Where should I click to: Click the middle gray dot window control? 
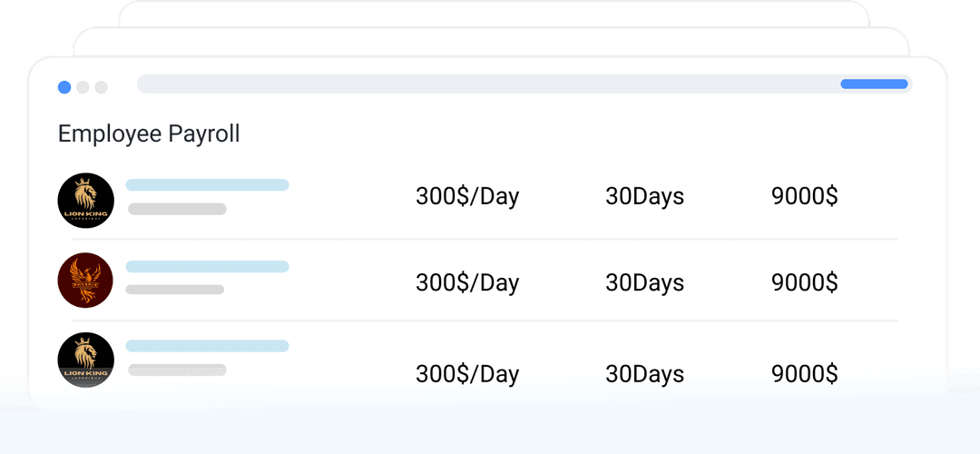83,87
